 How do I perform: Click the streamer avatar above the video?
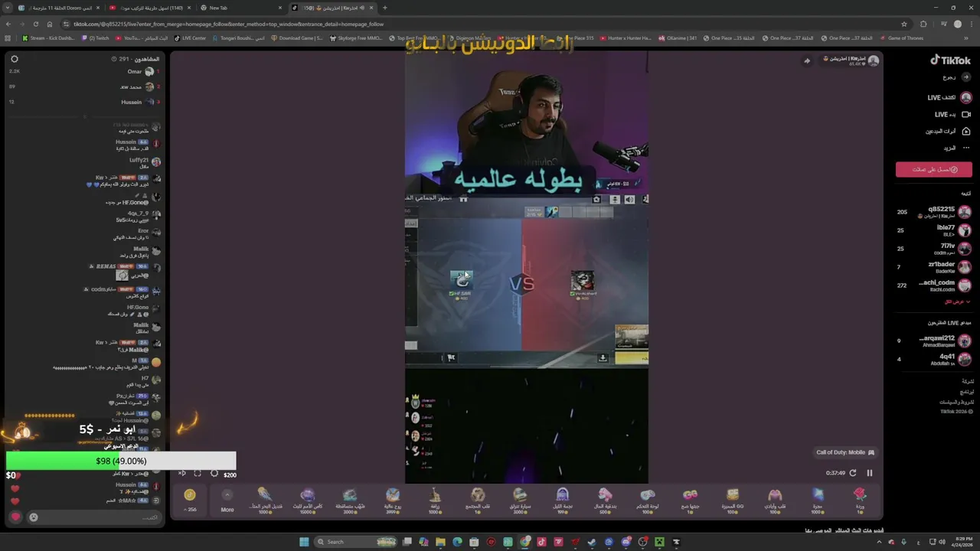(874, 60)
